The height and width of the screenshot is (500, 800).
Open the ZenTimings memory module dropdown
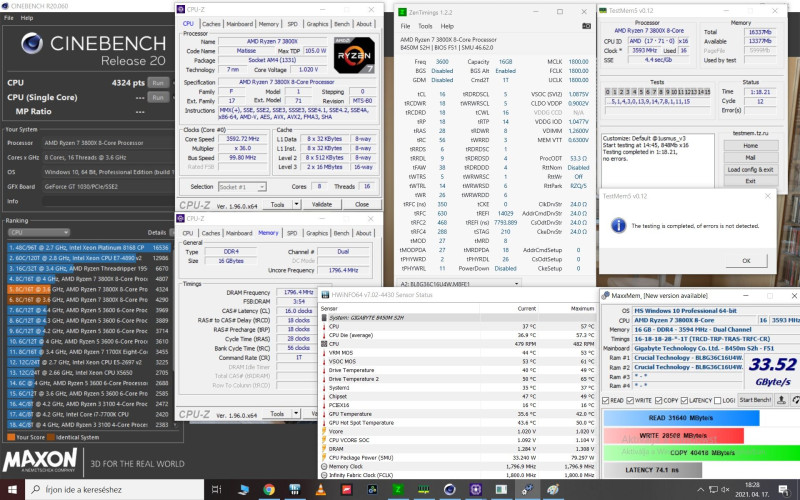[459, 283]
